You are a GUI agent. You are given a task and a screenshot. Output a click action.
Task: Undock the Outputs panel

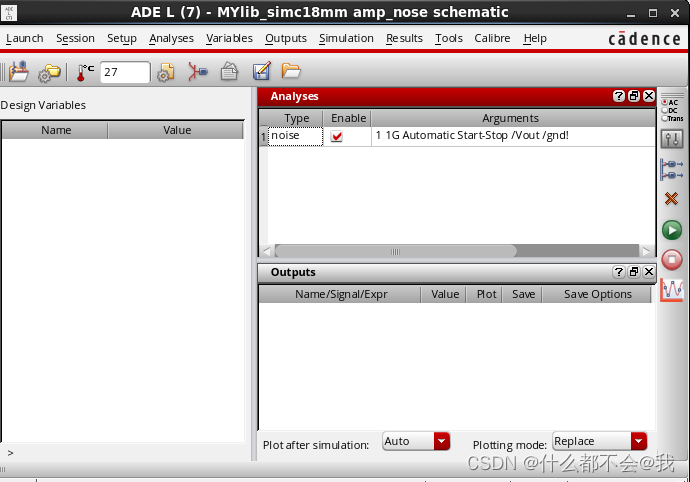(634, 272)
